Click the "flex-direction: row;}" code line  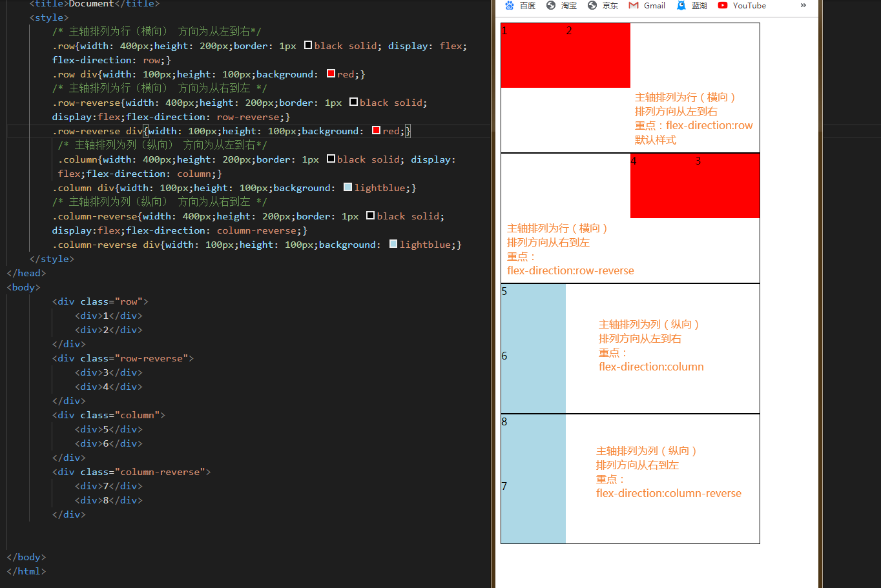(x=112, y=60)
